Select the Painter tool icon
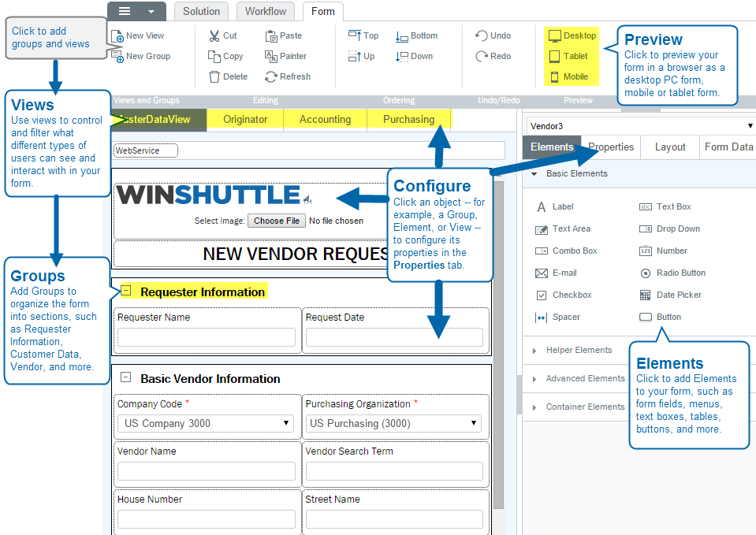This screenshot has height=535, width=756. pos(271,56)
